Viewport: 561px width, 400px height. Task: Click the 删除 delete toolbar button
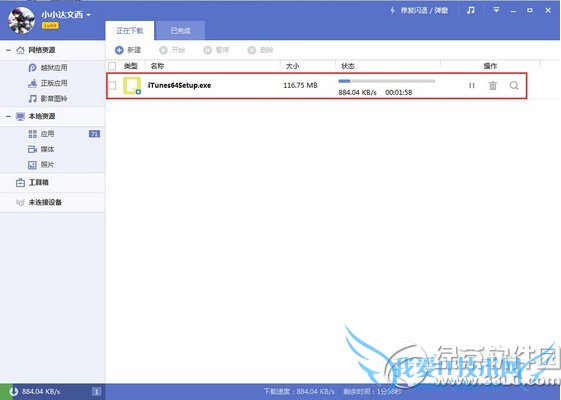coord(260,50)
